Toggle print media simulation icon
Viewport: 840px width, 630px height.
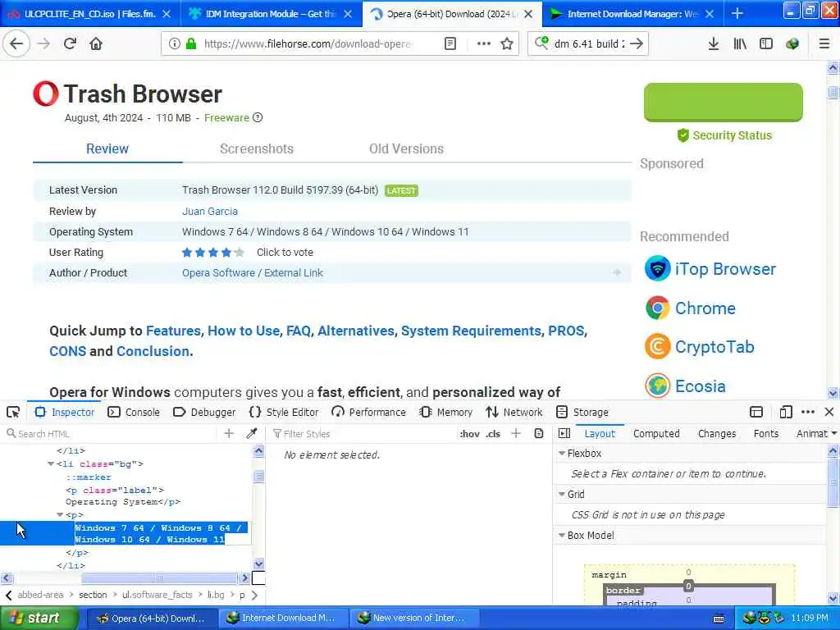tap(539, 433)
